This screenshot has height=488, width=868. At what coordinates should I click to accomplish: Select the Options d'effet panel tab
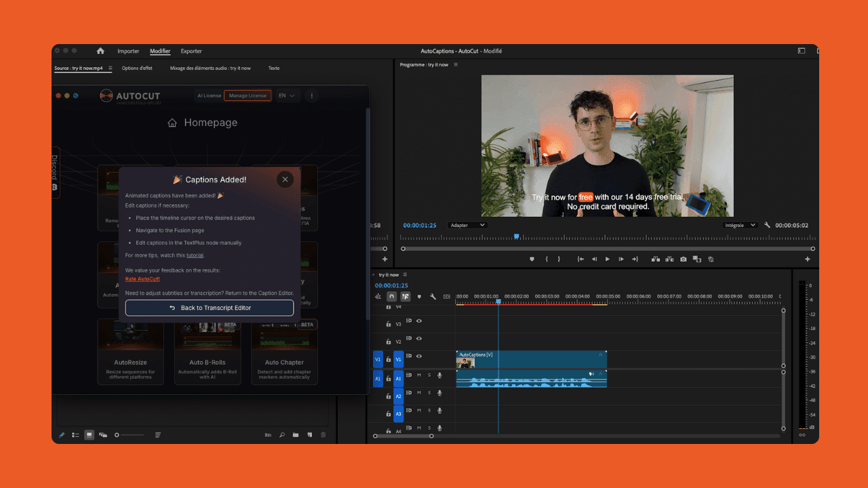(137, 68)
